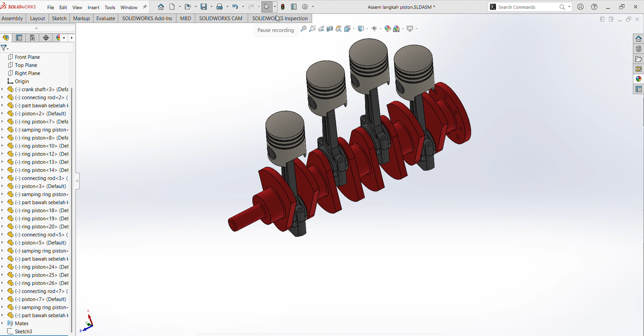Open the Insert menu

pos(94,7)
